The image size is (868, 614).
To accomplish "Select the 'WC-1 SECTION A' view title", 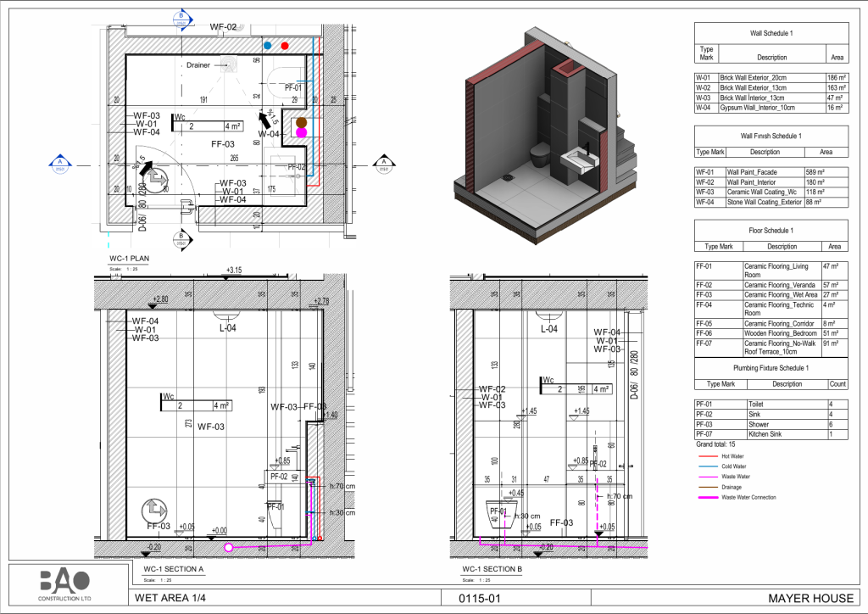I will [173, 569].
